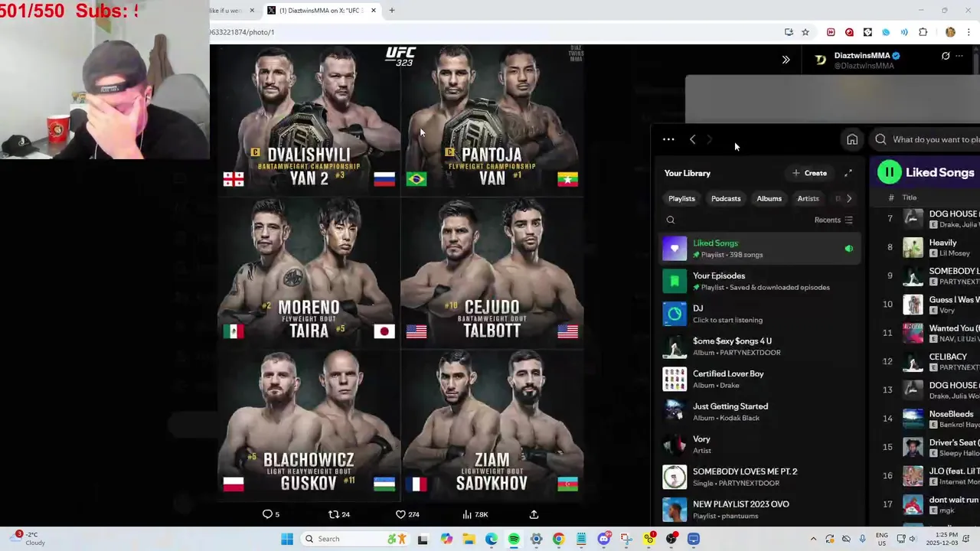Image resolution: width=980 pixels, height=551 pixels.
Task: Open Discord from the taskbar
Action: (x=604, y=539)
